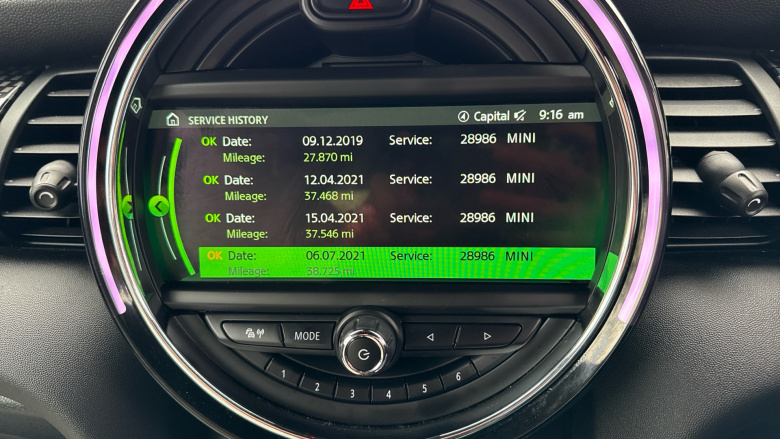Tap the 9:16 am clock display
The height and width of the screenshot is (439, 780).
560,116
